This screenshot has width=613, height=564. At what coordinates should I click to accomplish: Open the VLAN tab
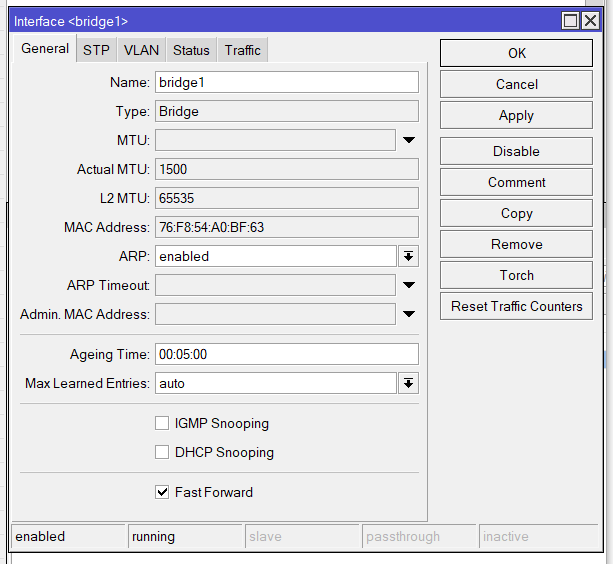coord(141,50)
